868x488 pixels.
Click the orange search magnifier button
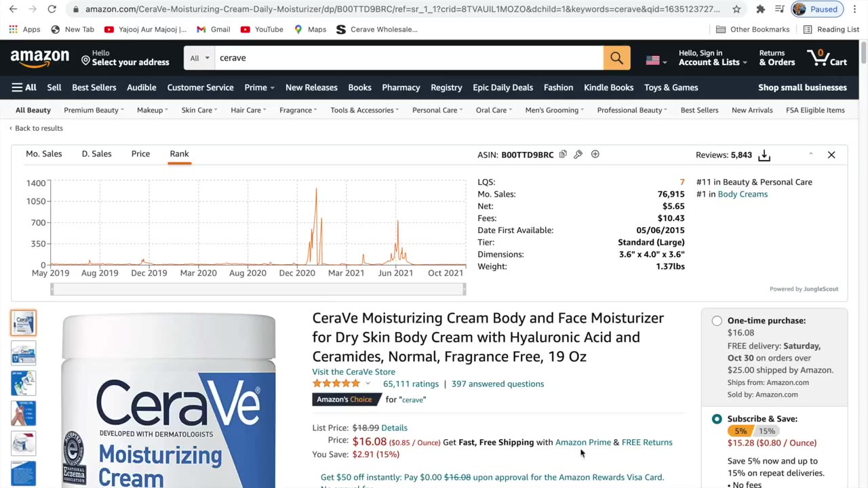point(616,58)
